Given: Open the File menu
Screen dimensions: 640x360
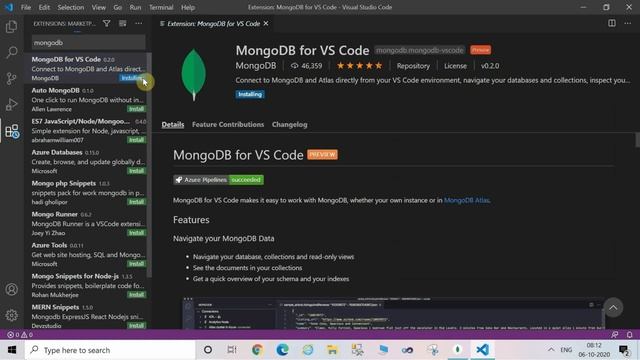Looking at the screenshot, I should click(x=26, y=7).
